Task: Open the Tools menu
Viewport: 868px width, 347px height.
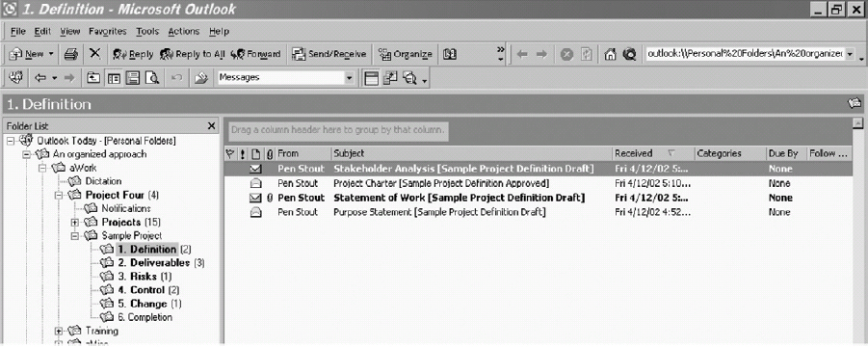Action: click(147, 32)
